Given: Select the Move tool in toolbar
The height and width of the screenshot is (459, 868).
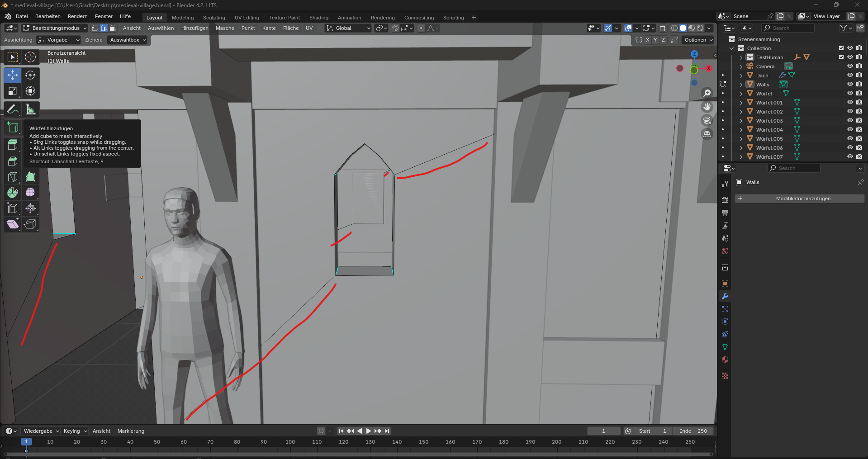Looking at the screenshot, I should (x=13, y=75).
